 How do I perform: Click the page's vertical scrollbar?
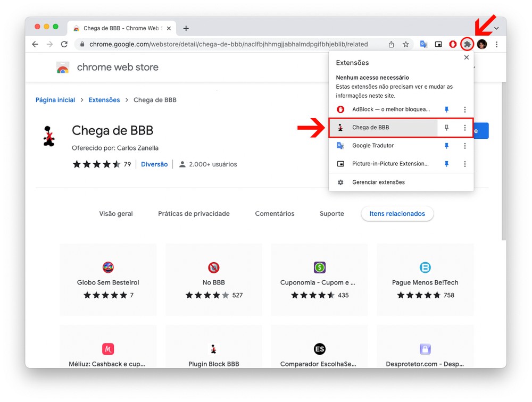point(503,160)
